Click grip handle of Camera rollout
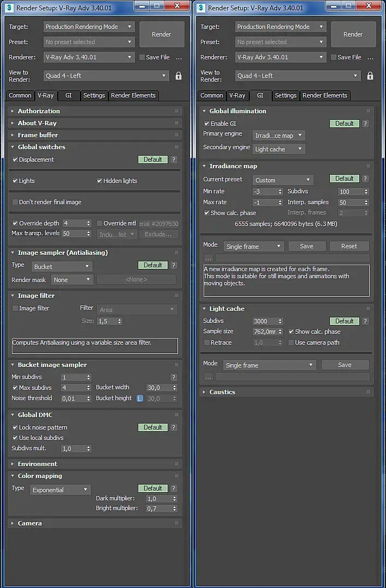Image resolution: width=386 pixels, height=588 pixels. coord(177,523)
